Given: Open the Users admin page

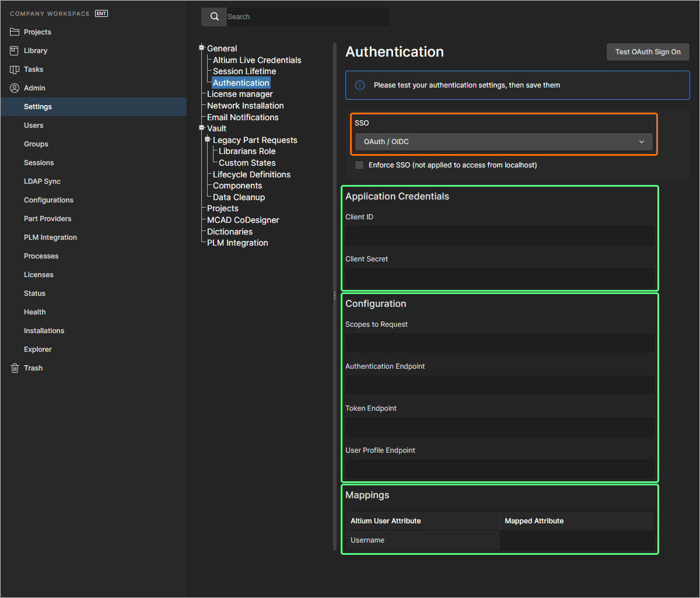Looking at the screenshot, I should (x=34, y=125).
